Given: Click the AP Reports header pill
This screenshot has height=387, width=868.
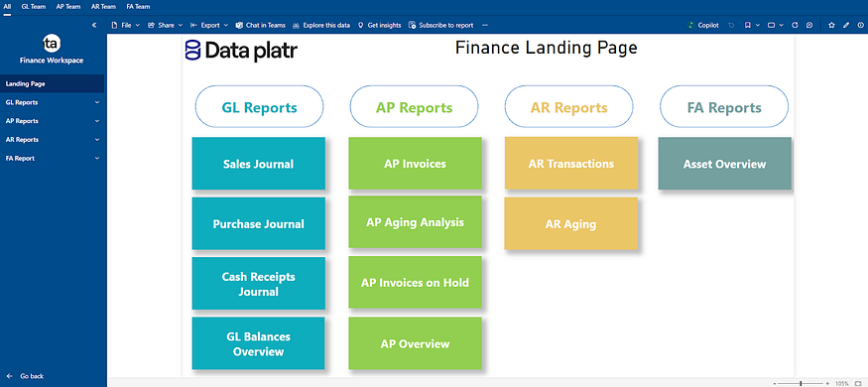Looking at the screenshot, I should tap(414, 107).
